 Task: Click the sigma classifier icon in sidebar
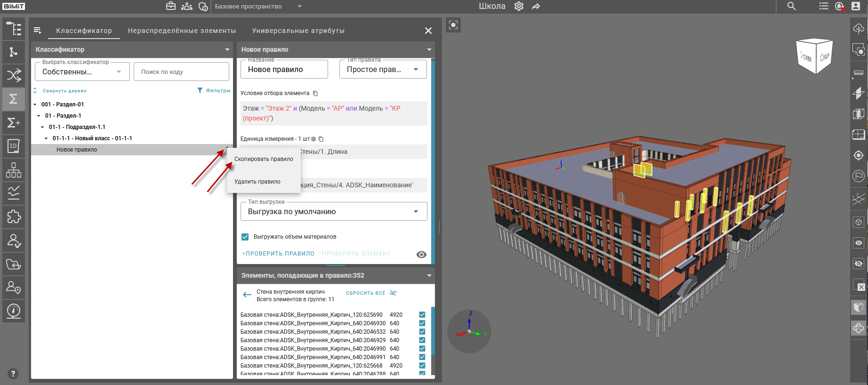(x=14, y=99)
